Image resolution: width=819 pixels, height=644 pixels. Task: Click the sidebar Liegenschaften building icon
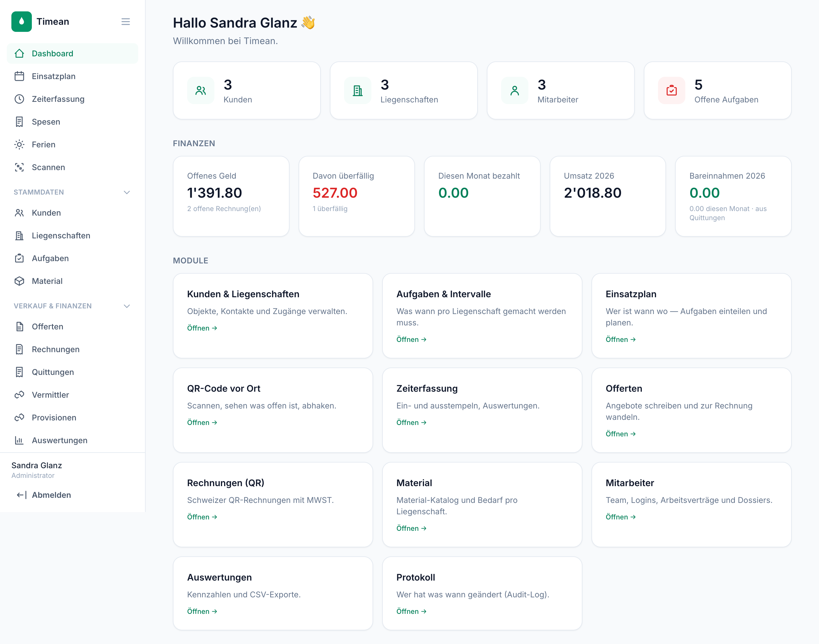coord(19,235)
